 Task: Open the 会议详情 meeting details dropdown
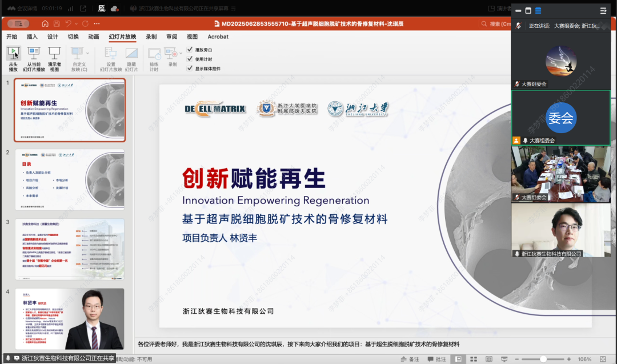click(x=23, y=8)
